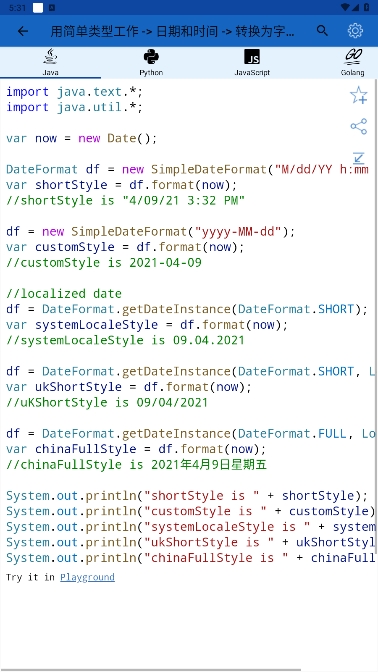378x672 pixels.
Task: Select the 'M/dd/YY h:mm' SimpleDateFormat line
Action: point(187,169)
